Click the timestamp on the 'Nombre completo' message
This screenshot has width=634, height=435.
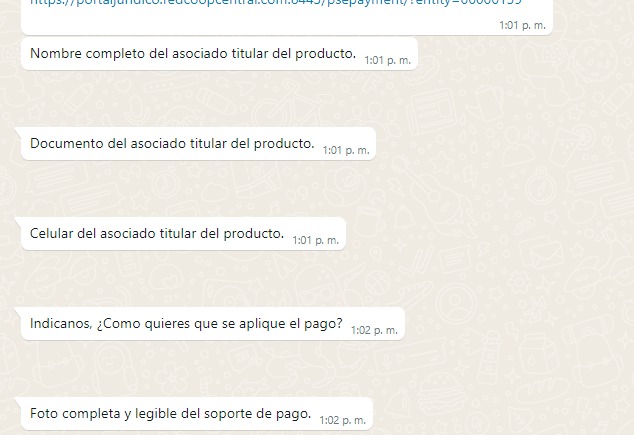(387, 60)
